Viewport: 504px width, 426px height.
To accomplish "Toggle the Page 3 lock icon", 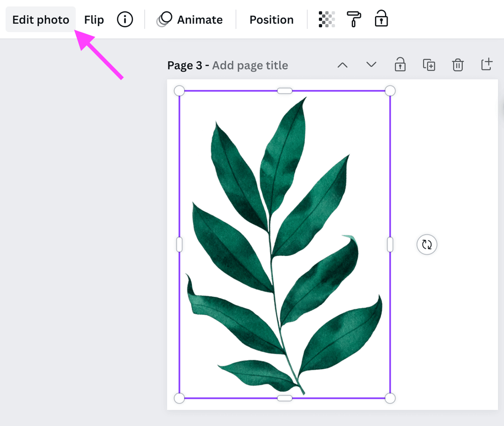I will pos(400,65).
